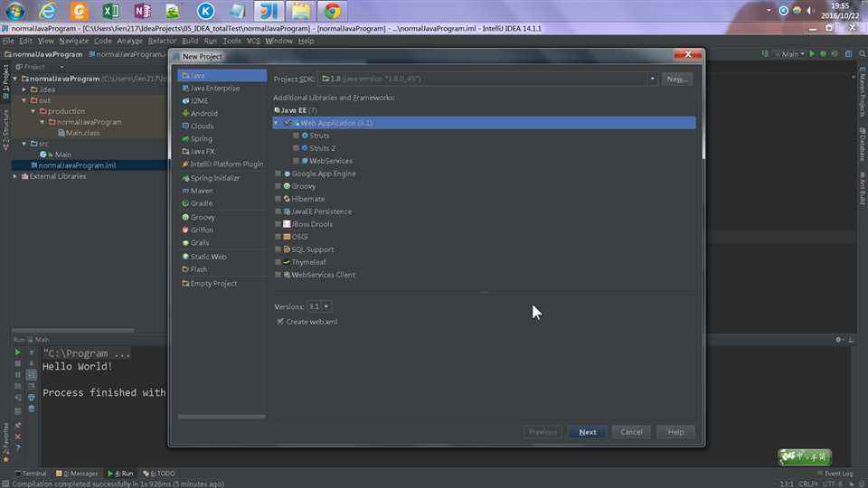868x488 pixels.
Task: Check the Struts 2 framework checkbox
Action: [x=297, y=148]
